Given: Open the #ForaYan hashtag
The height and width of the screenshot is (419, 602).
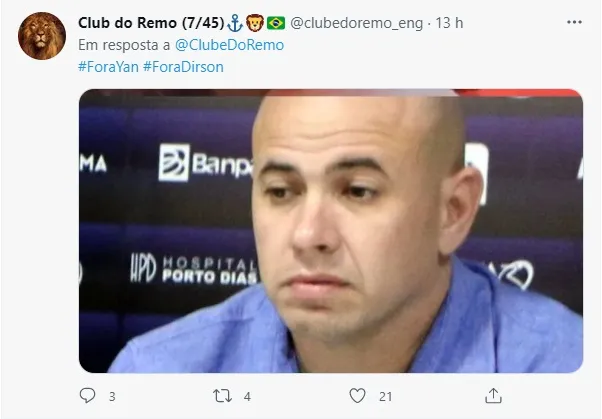Looking at the screenshot, I should click(108, 67).
